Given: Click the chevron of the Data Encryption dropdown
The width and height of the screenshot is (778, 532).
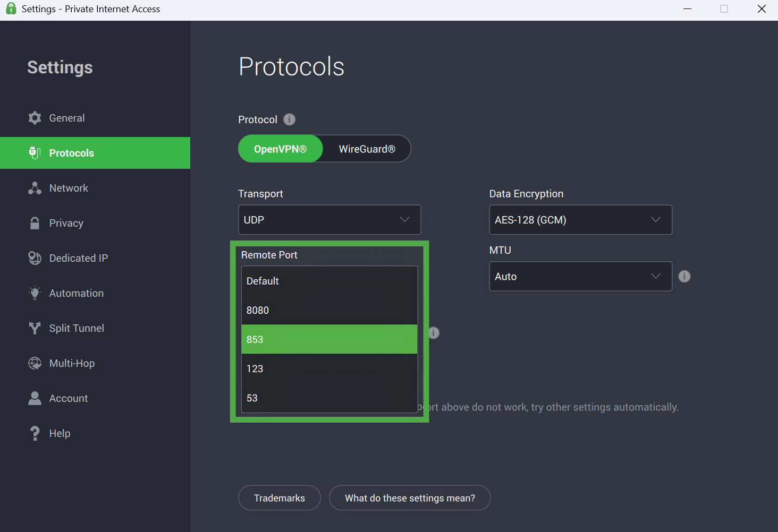Looking at the screenshot, I should click(656, 220).
